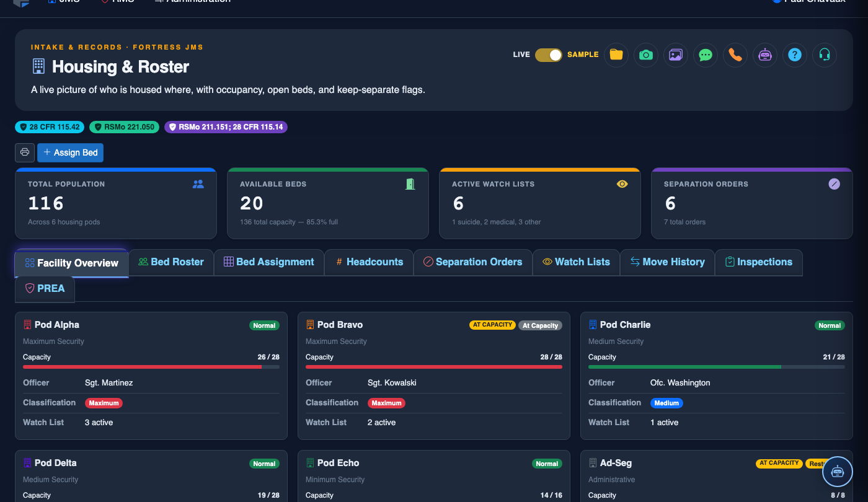This screenshot has width=868, height=502.
Task: Click the people icon on Total Population card
Action: point(198,184)
